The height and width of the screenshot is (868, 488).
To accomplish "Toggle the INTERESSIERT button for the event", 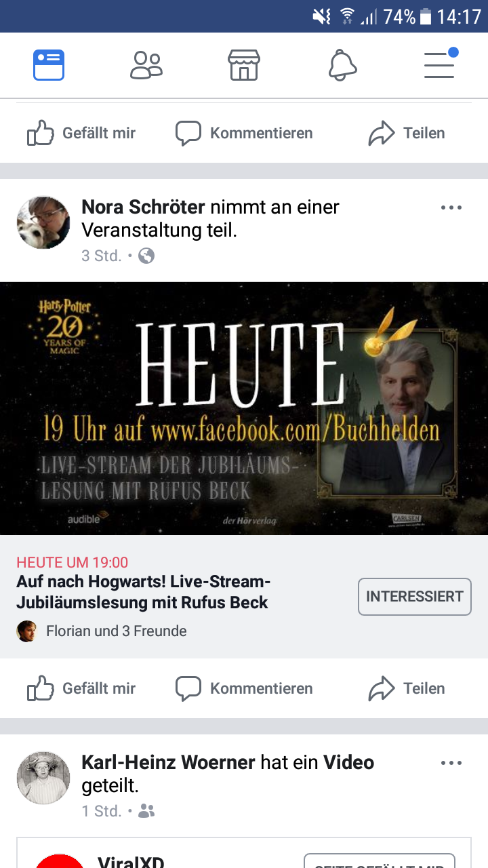I will click(414, 597).
